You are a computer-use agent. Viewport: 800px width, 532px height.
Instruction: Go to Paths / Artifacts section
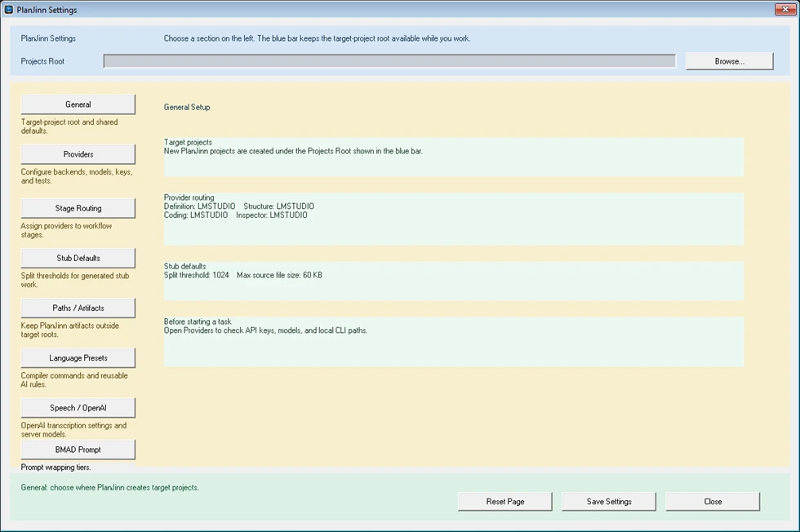tap(78, 308)
